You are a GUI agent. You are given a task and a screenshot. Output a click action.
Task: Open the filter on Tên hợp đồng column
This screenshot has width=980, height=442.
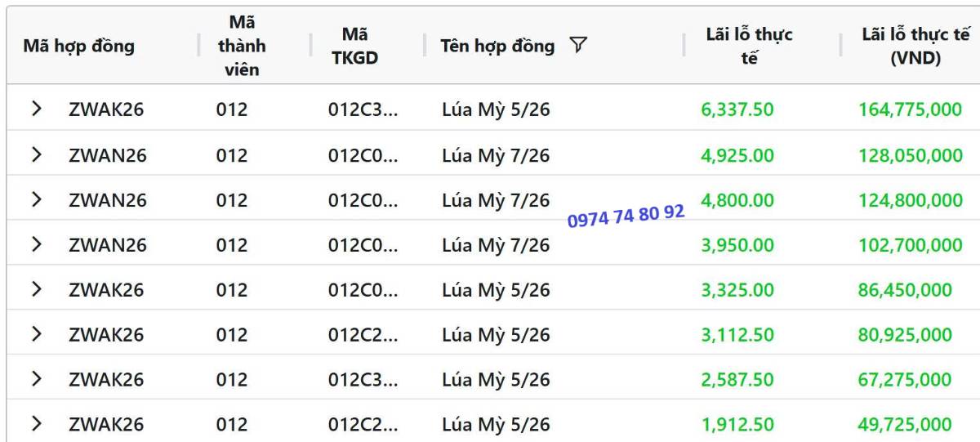(x=578, y=46)
